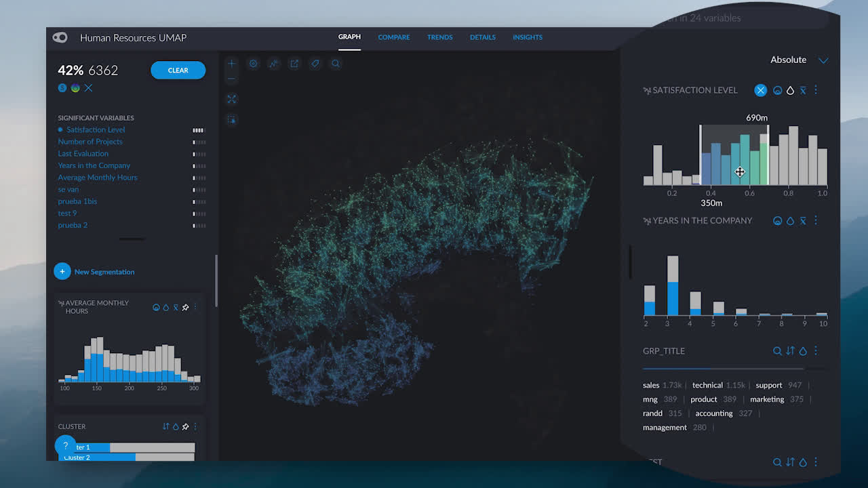Screen dimensions: 868x488
Task: Create a New Segmentation
Action: click(94, 272)
